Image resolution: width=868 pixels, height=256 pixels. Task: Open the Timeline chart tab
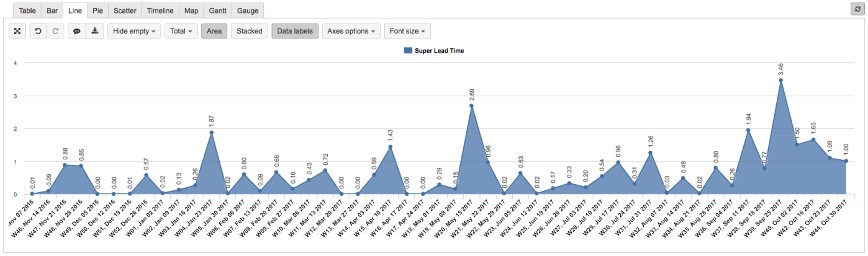tap(160, 11)
